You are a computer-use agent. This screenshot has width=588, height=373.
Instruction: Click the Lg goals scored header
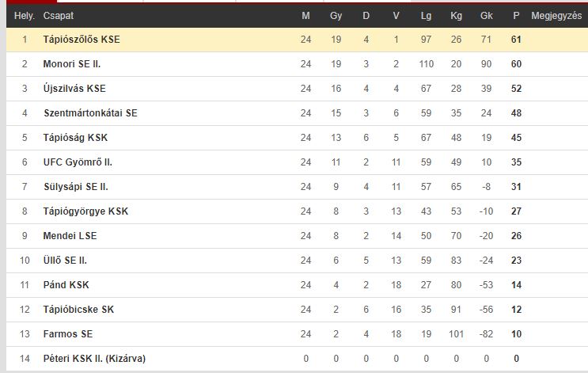tap(426, 16)
